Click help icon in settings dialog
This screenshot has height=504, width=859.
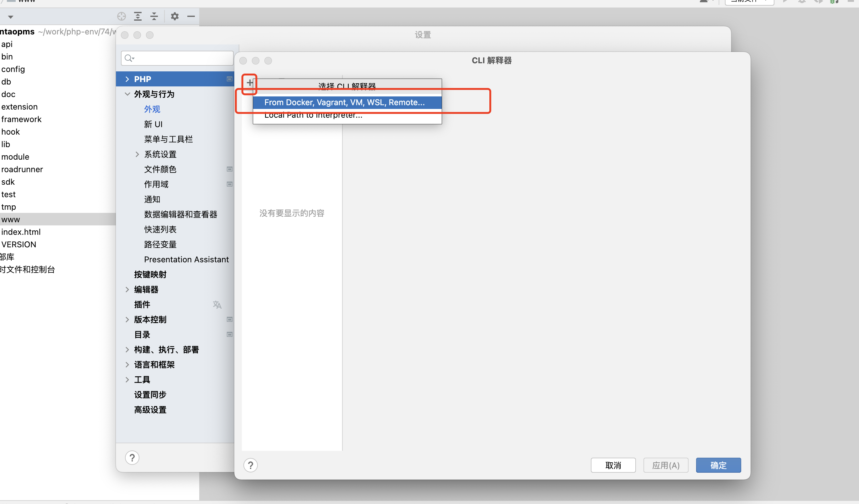(x=132, y=458)
